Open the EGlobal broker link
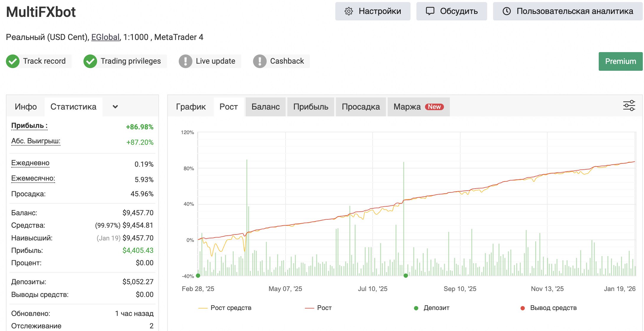Image resolution: width=644 pixels, height=331 pixels. coord(105,37)
